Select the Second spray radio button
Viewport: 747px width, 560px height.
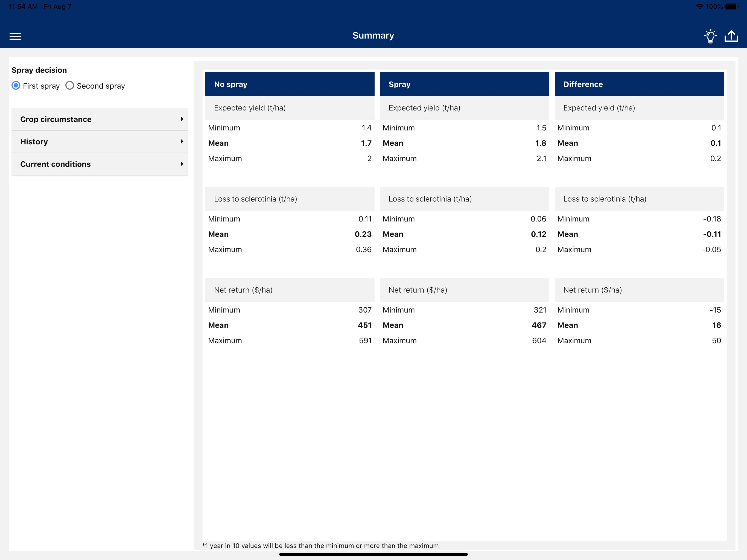click(x=69, y=86)
